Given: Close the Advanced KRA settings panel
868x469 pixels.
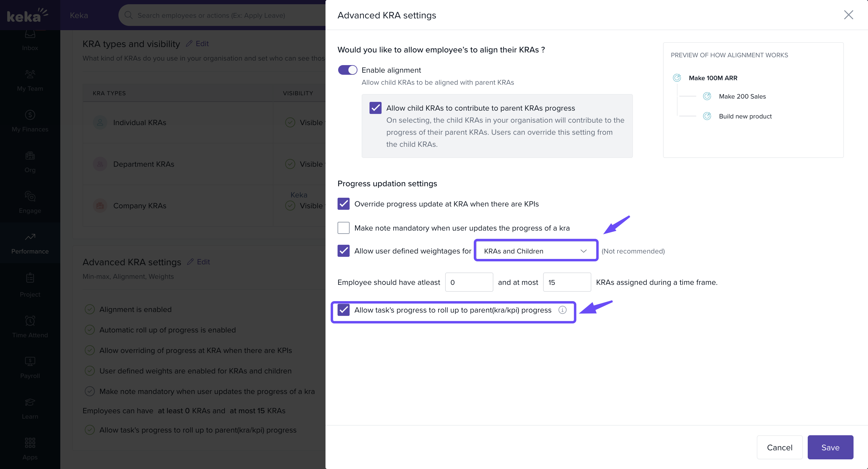Looking at the screenshot, I should pyautogui.click(x=848, y=15).
